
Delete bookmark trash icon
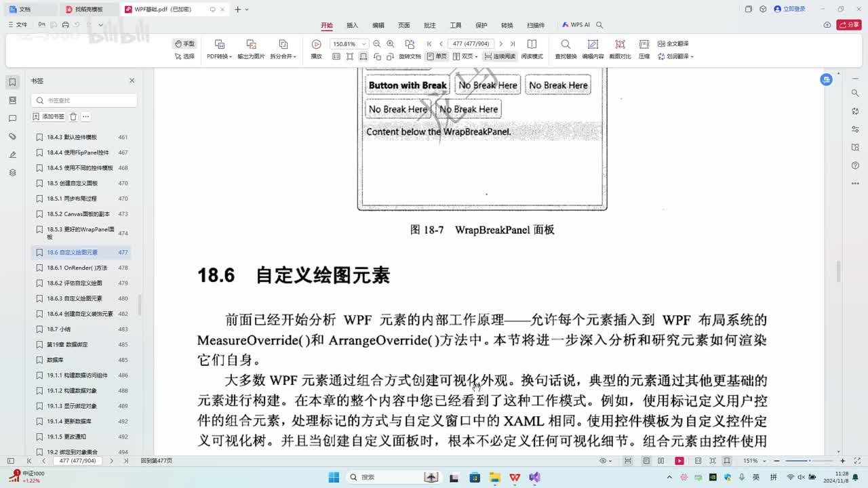pyautogui.click(x=73, y=117)
